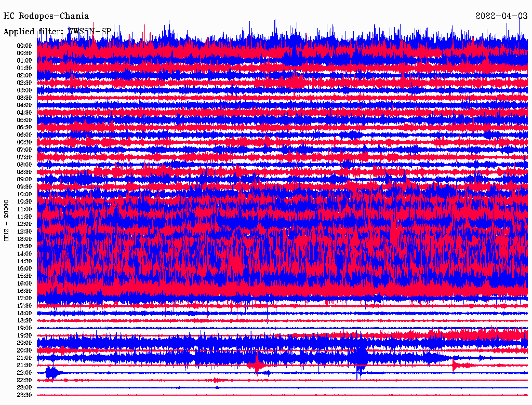This screenshot has height=405, width=532.
Task: Click the 'Applied filter: WWSSN-SP' text
Action: click(57, 32)
